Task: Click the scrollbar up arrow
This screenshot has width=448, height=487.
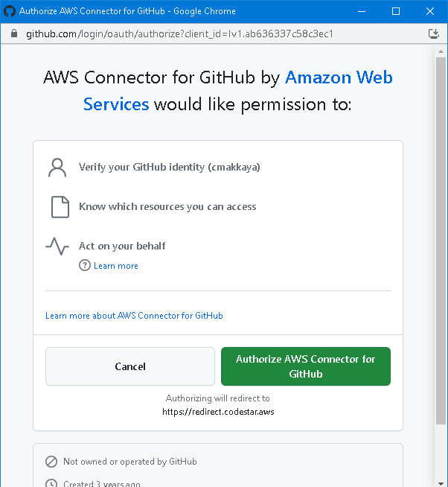Action: click(441, 51)
